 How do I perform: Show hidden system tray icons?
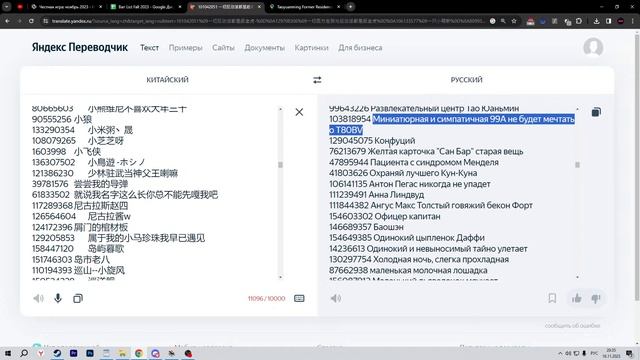[x=560, y=353]
